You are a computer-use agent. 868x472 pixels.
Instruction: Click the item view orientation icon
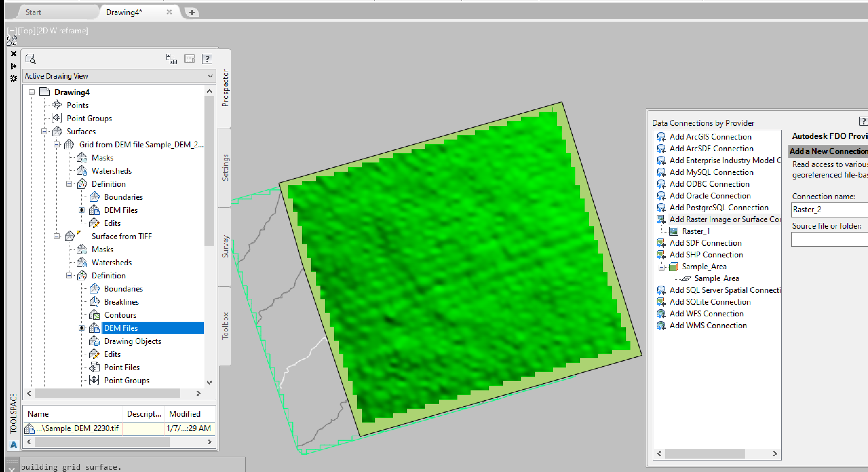pos(171,59)
